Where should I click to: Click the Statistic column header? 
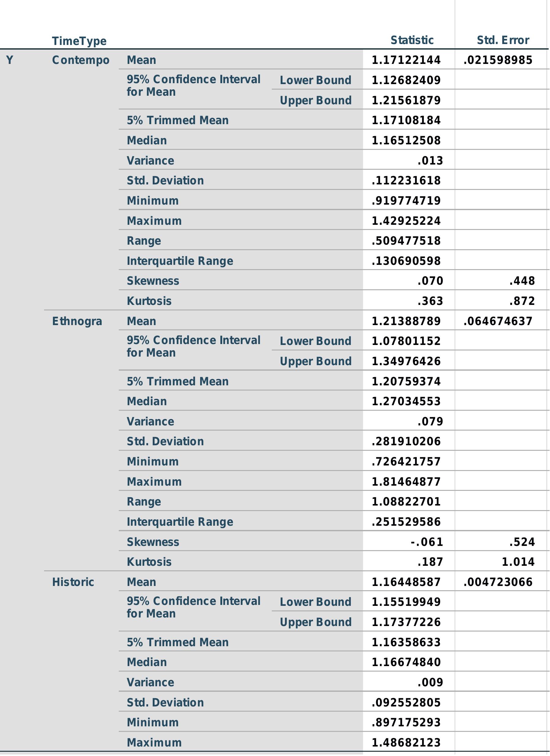(412, 40)
